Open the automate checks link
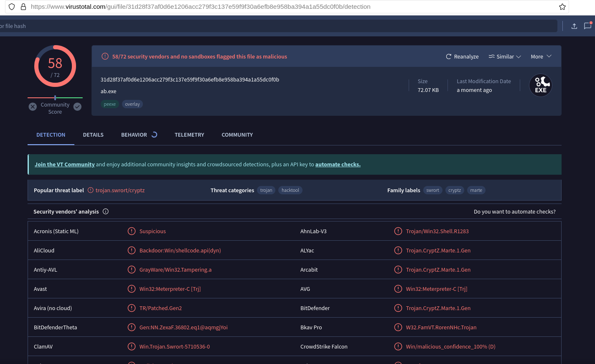This screenshot has height=364, width=595. point(338,164)
